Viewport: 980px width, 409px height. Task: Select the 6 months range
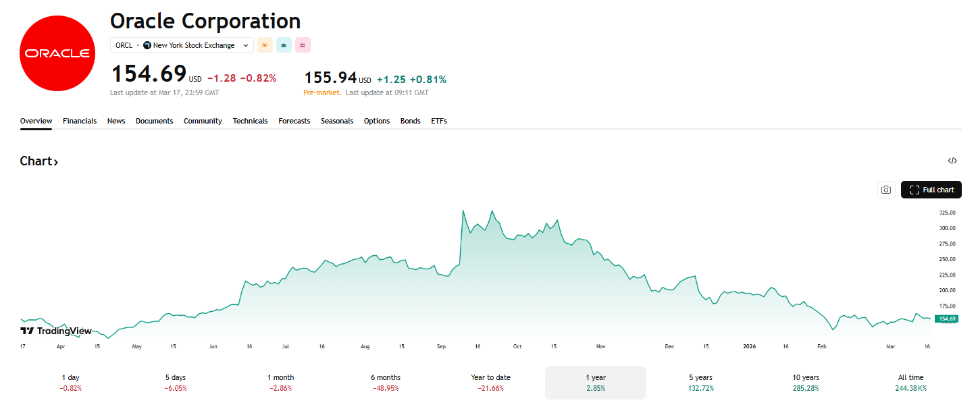(386, 383)
